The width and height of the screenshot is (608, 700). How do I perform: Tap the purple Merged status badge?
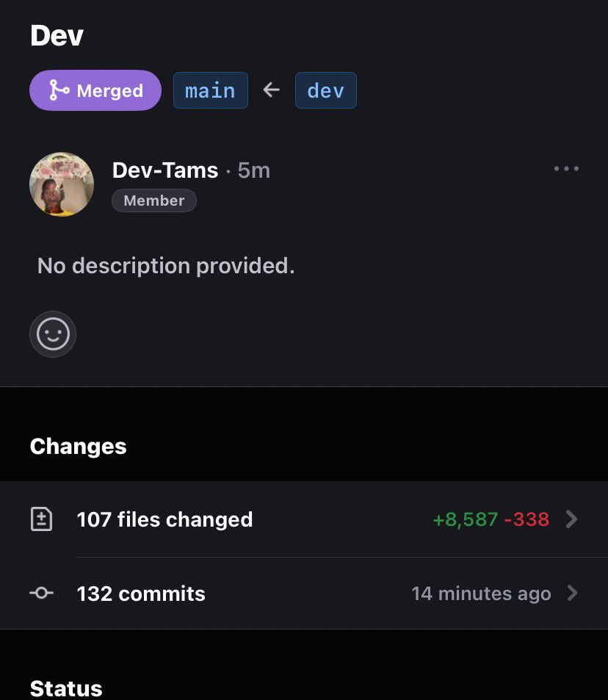95,90
